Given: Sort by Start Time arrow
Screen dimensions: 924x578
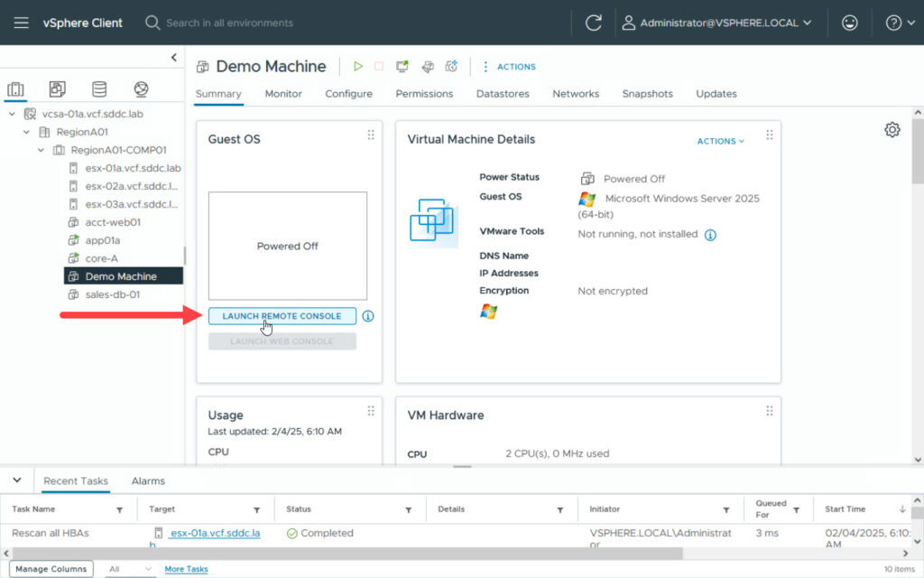Looking at the screenshot, I should (x=902, y=509).
